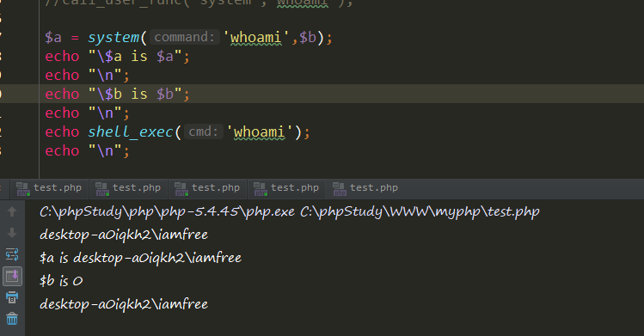The width and height of the screenshot is (644, 336).
Task: Click the $a variable being assigned
Action: coord(53,38)
